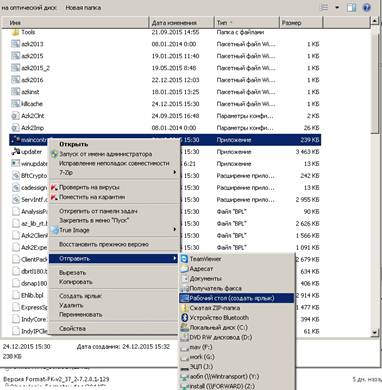Image resolution: width=382 pixels, height=390 pixels.
Task: Click the Azk2Imp config file icon
Action: (15, 128)
